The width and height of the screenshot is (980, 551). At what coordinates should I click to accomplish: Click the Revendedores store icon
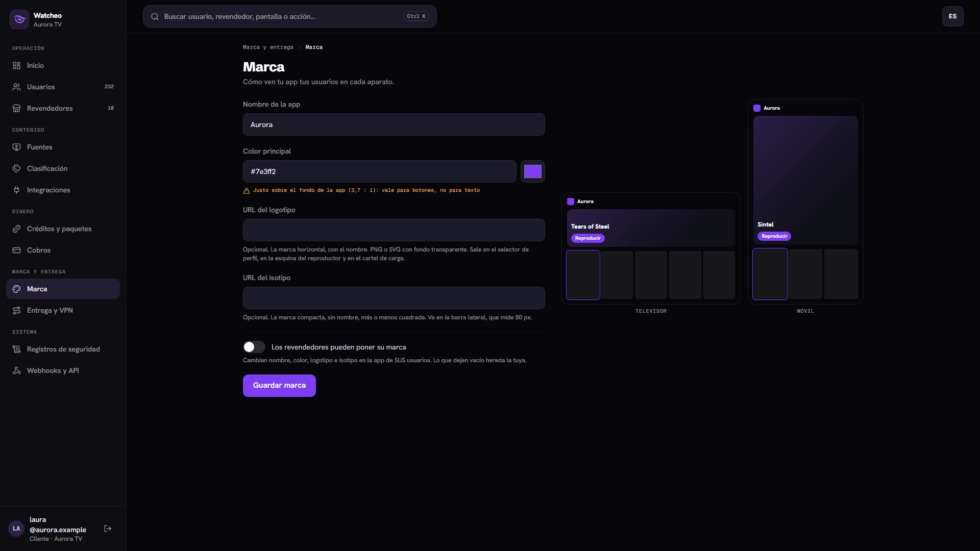[x=17, y=109]
